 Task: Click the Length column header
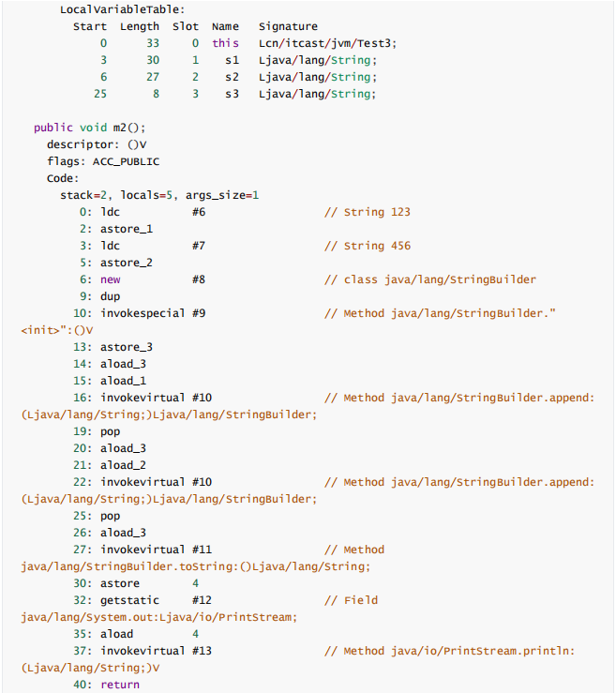140,26
